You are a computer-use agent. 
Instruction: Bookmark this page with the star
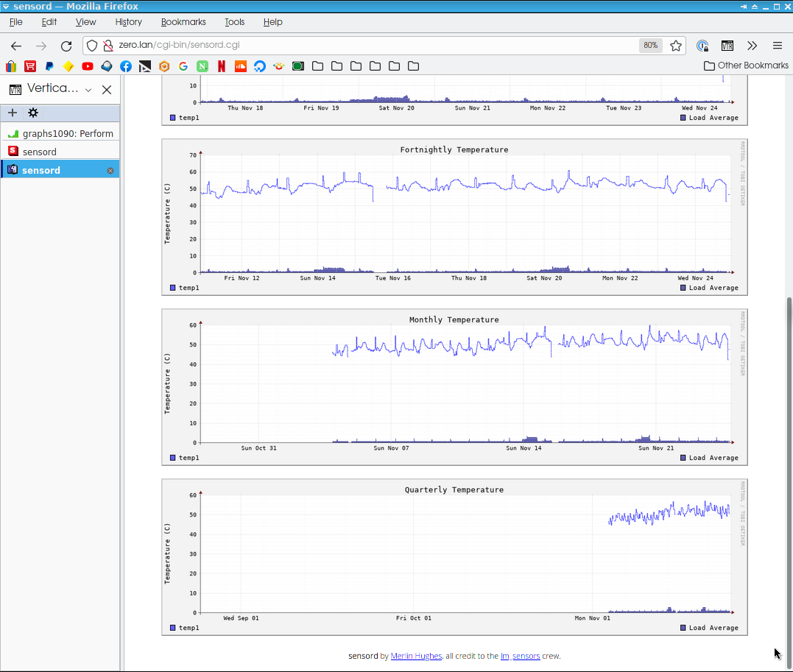[676, 46]
